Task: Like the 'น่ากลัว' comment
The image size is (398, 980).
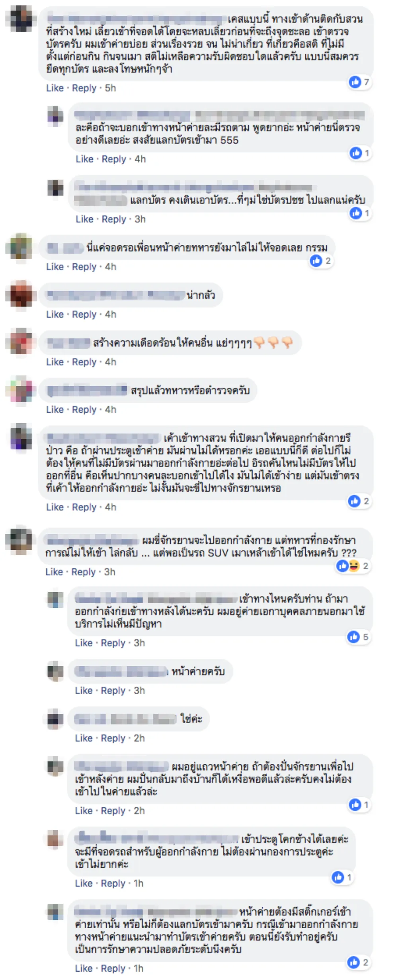Action: [55, 314]
